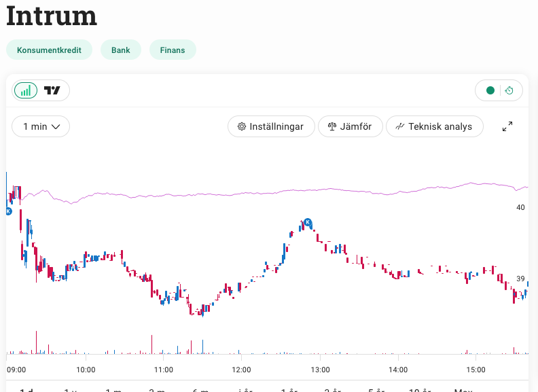Image resolution: width=538 pixels, height=392 pixels.
Task: Expand chart to fullscreen
Action: [507, 126]
